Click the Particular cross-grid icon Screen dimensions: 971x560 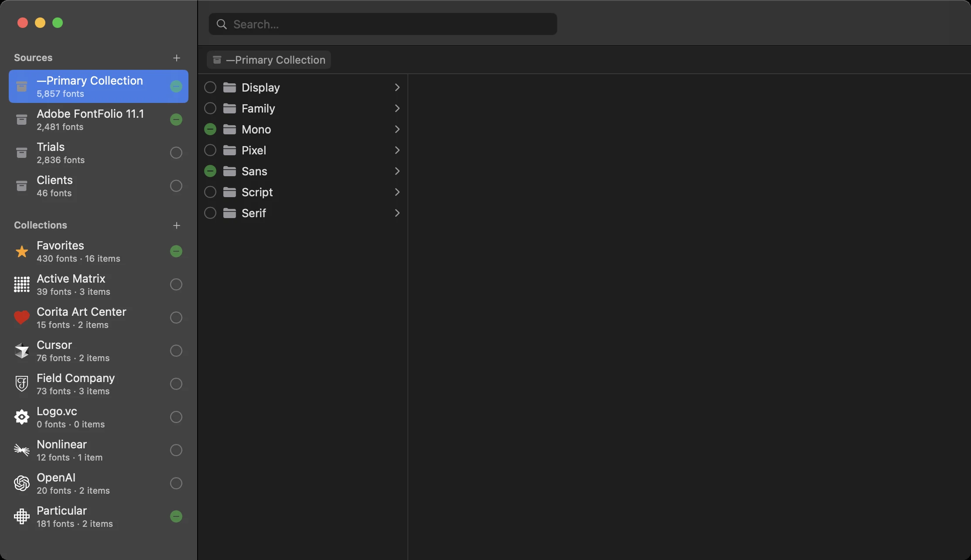click(x=21, y=516)
